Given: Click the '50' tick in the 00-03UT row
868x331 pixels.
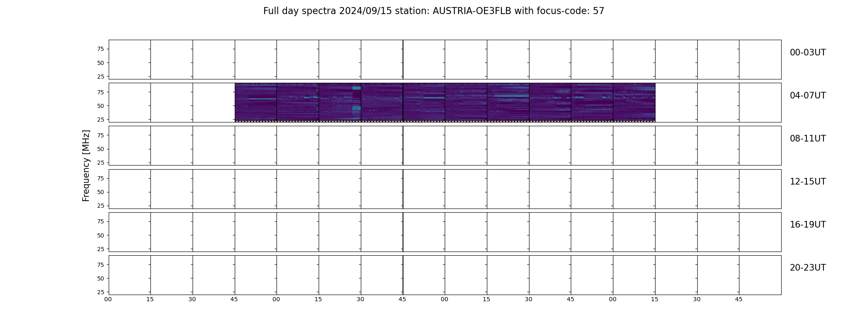Looking at the screenshot, I should [100, 63].
